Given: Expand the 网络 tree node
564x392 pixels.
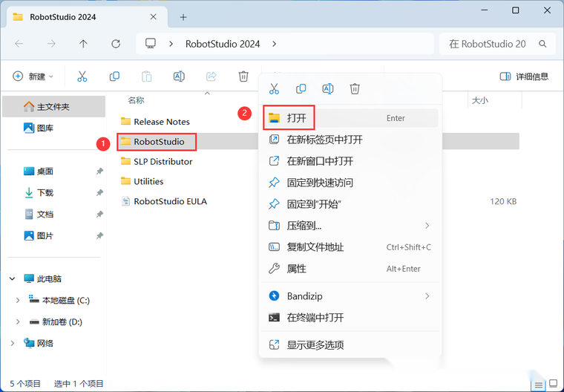Looking at the screenshot, I should coord(12,344).
